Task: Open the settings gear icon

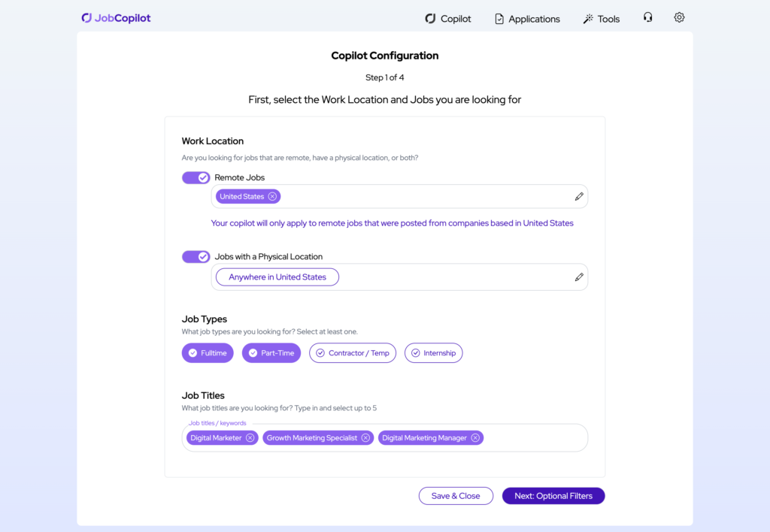Action: (x=679, y=17)
